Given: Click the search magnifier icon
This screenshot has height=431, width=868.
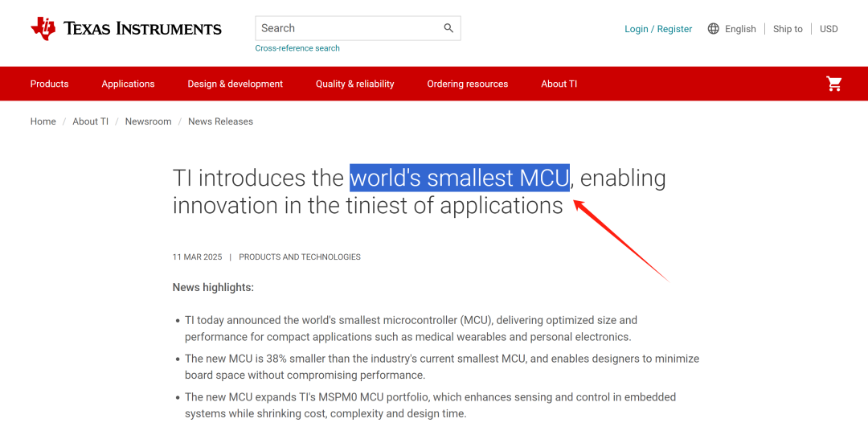Looking at the screenshot, I should (x=448, y=28).
